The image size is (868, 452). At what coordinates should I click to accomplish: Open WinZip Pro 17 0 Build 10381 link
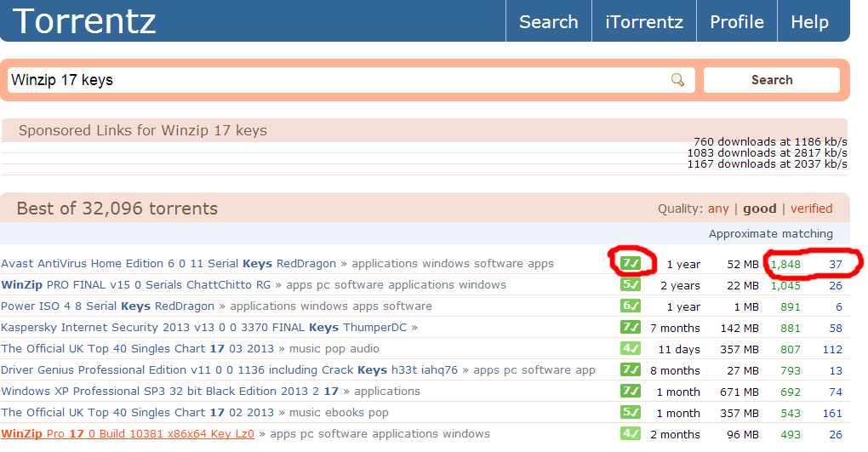click(128, 434)
